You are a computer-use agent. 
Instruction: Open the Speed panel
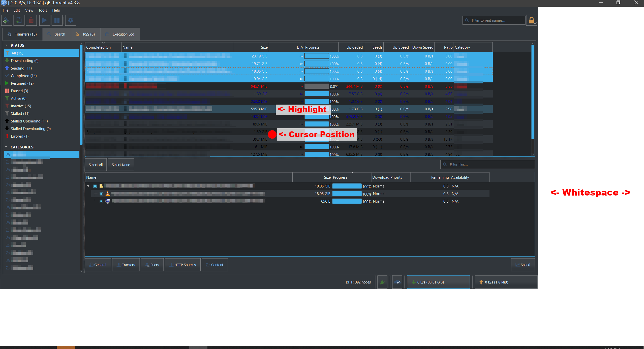point(523,265)
